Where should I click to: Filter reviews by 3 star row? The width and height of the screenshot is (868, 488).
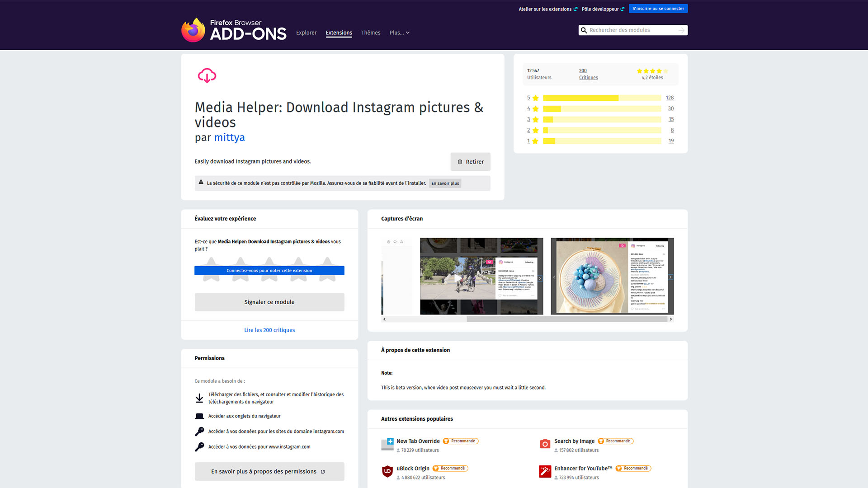(600, 120)
